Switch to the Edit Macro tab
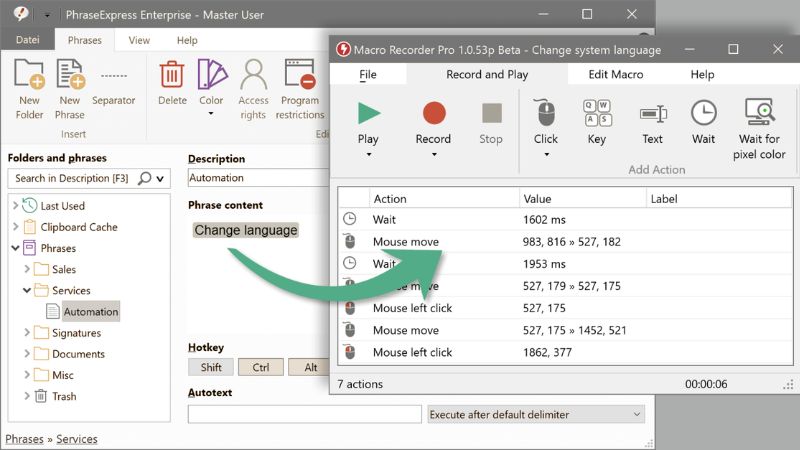 tap(616, 74)
